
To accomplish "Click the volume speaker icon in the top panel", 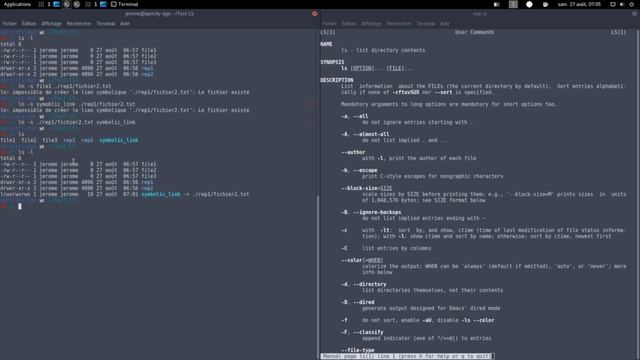I will [x=622, y=4].
